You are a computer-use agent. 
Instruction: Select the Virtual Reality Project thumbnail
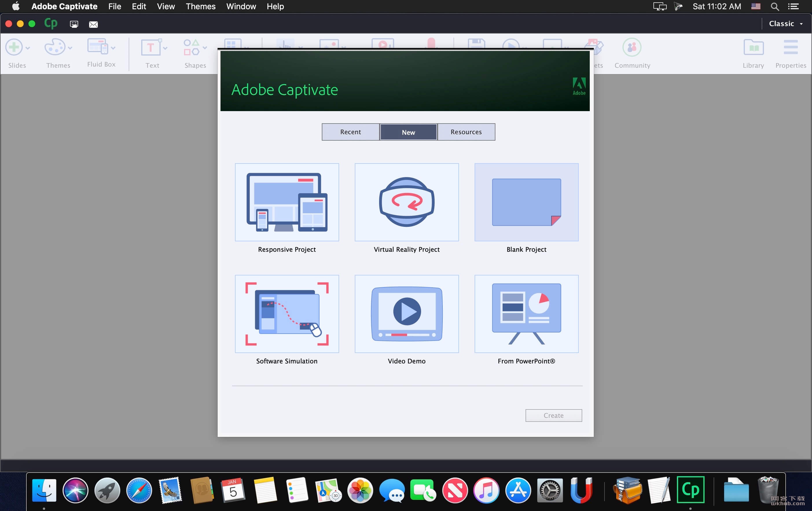coord(406,202)
